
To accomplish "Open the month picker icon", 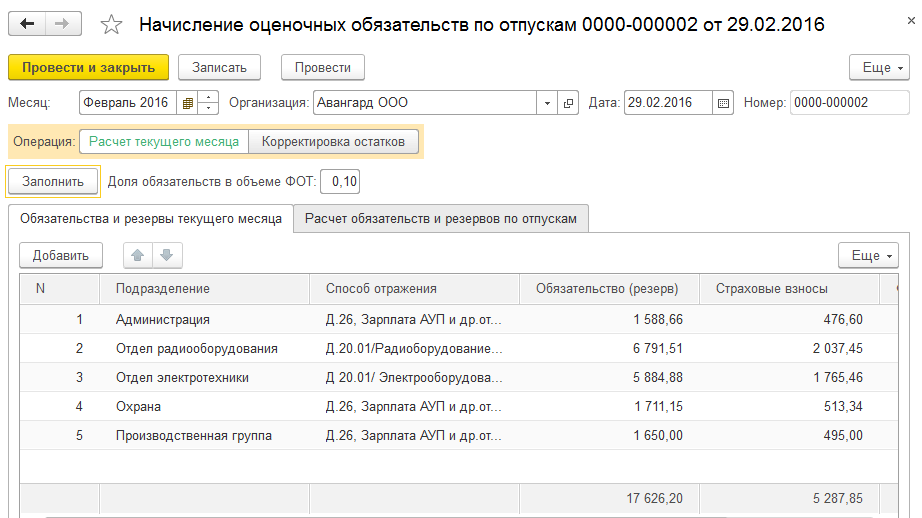I will [x=187, y=103].
